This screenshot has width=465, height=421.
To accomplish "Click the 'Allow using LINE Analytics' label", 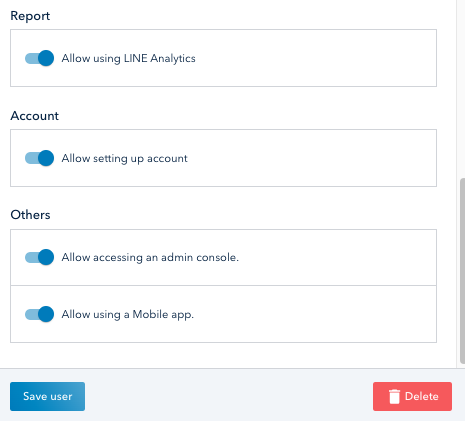I will pyautogui.click(x=128, y=58).
